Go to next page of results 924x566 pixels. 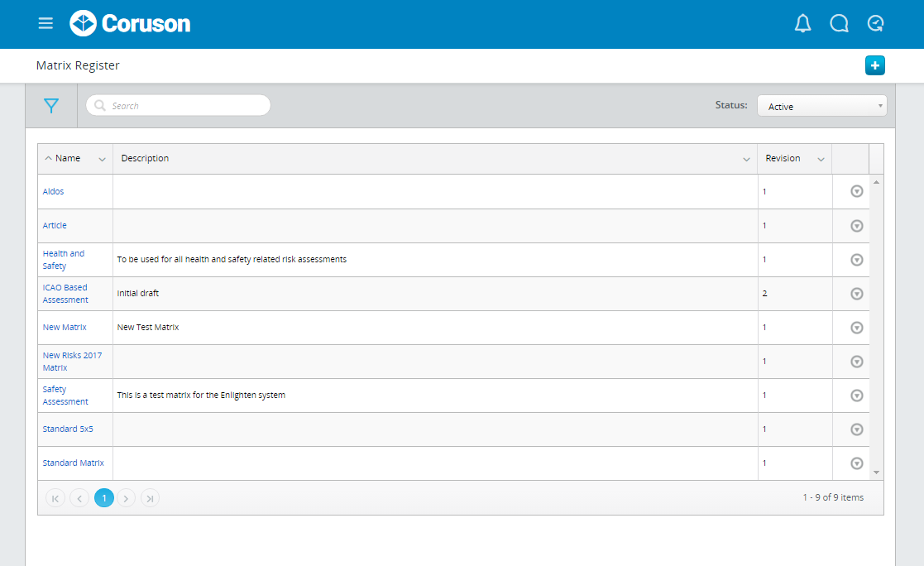tap(126, 498)
